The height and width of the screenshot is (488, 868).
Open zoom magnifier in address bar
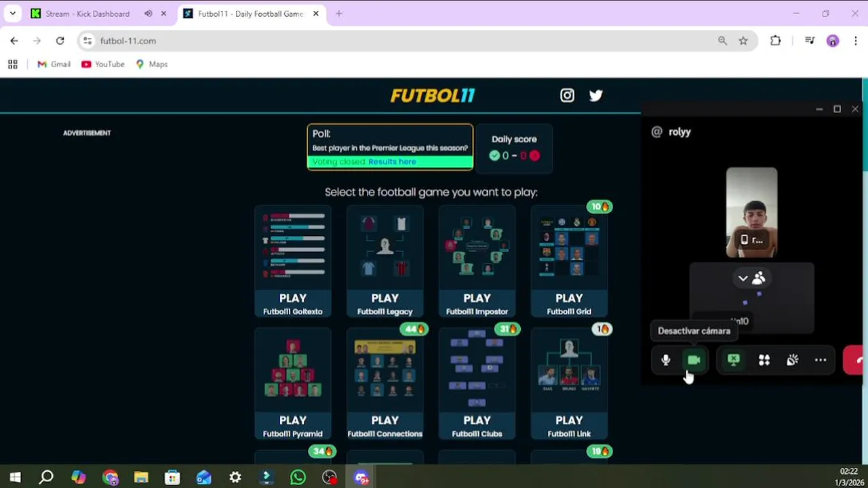pyautogui.click(x=722, y=41)
